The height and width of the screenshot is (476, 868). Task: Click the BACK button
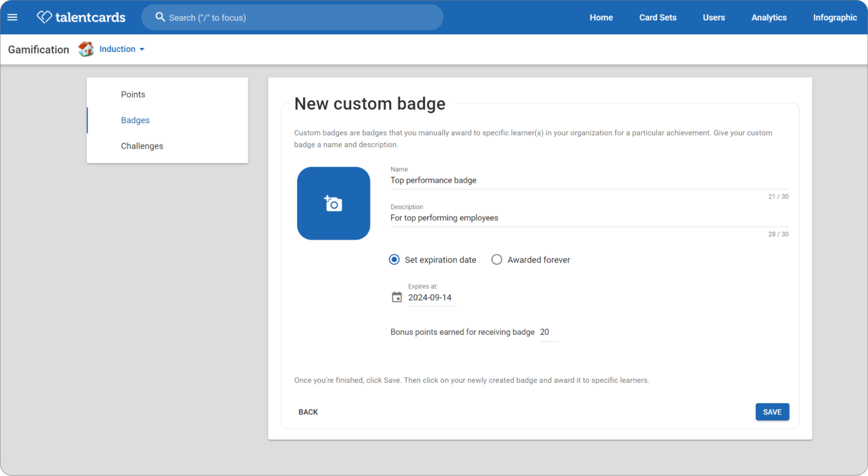pyautogui.click(x=308, y=412)
